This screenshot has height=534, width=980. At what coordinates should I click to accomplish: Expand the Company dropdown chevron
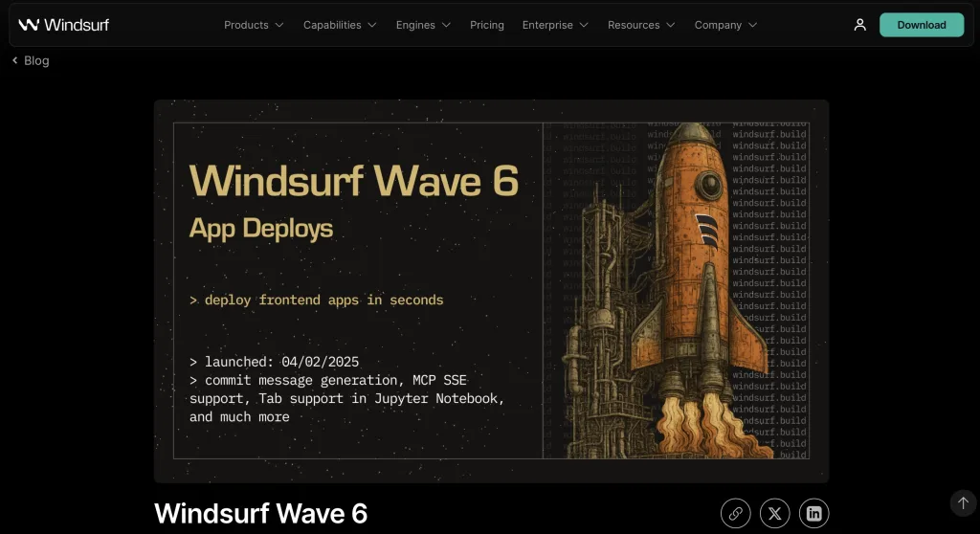coord(752,25)
